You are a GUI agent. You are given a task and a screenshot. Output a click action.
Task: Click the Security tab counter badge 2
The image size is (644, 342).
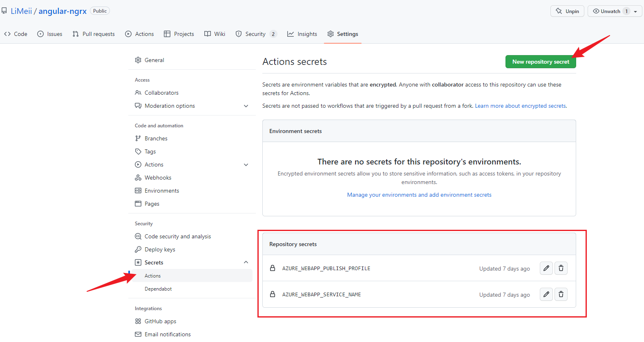click(273, 34)
